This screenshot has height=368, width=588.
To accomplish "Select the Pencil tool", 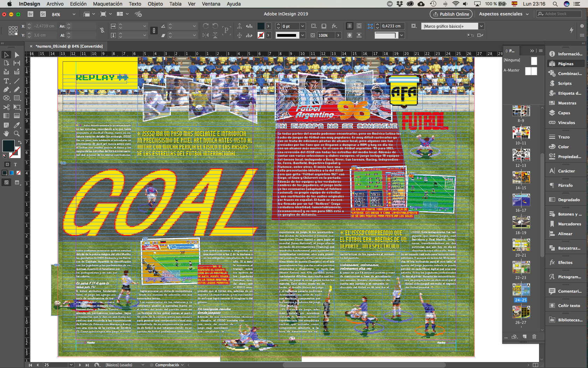I will (17, 89).
